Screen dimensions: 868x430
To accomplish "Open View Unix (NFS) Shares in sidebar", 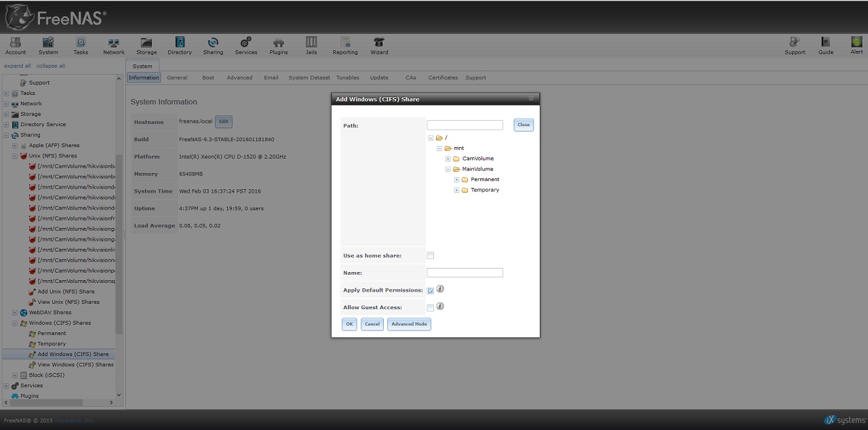I will (x=68, y=302).
